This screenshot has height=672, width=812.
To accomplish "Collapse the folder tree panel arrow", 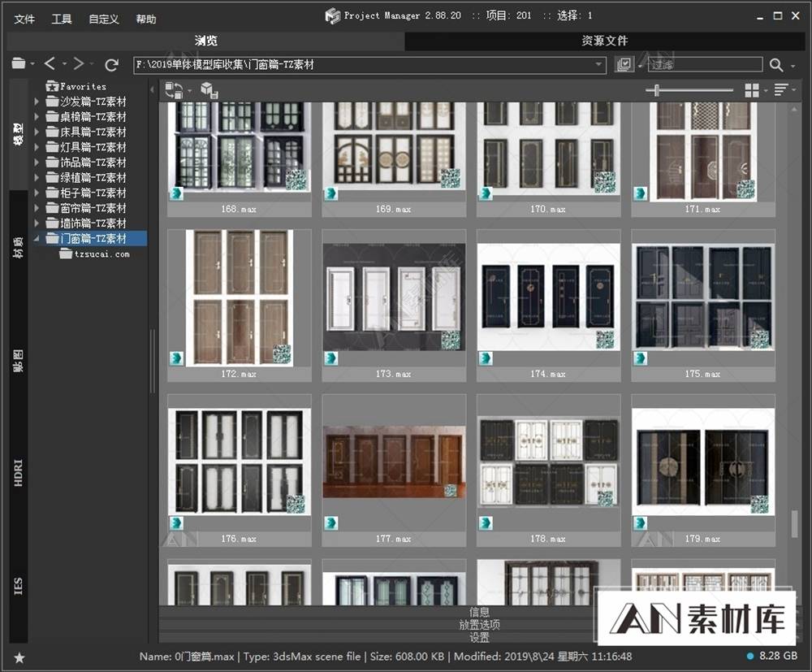I will tap(153, 89).
